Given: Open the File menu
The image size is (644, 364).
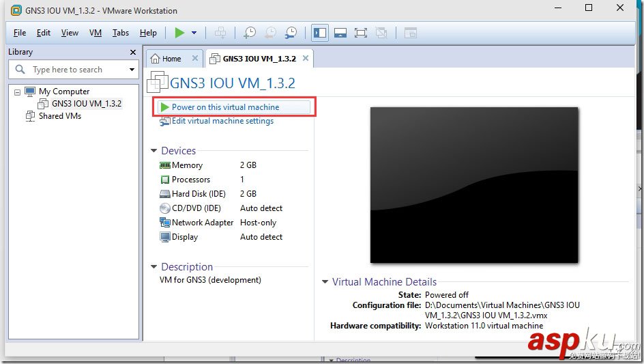Looking at the screenshot, I should point(19,33).
